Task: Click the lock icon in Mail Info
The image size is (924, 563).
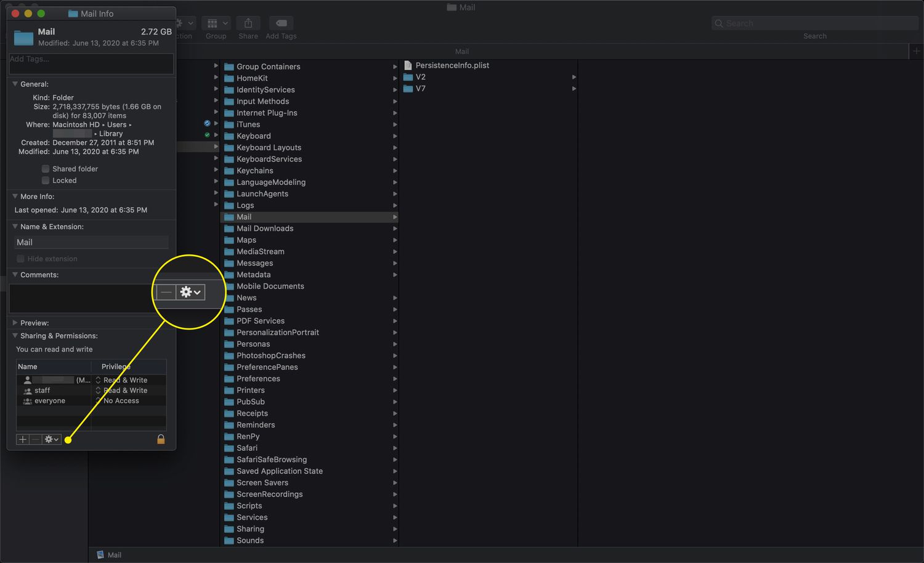Action: pos(161,439)
